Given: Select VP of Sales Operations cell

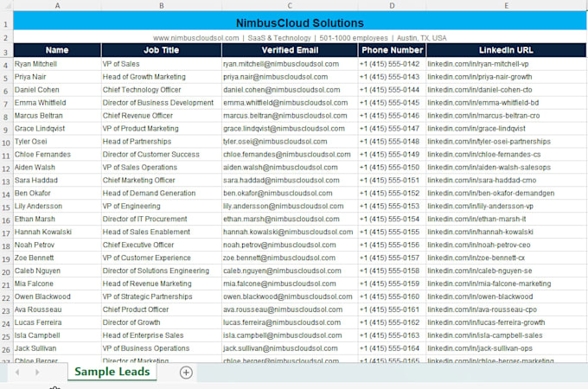Looking at the screenshot, I should coord(161,168).
